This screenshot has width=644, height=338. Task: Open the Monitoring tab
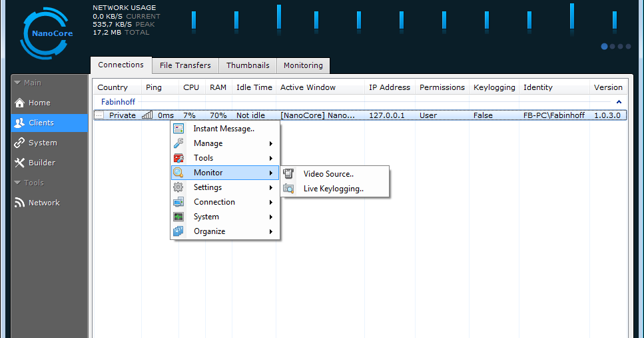tap(303, 65)
